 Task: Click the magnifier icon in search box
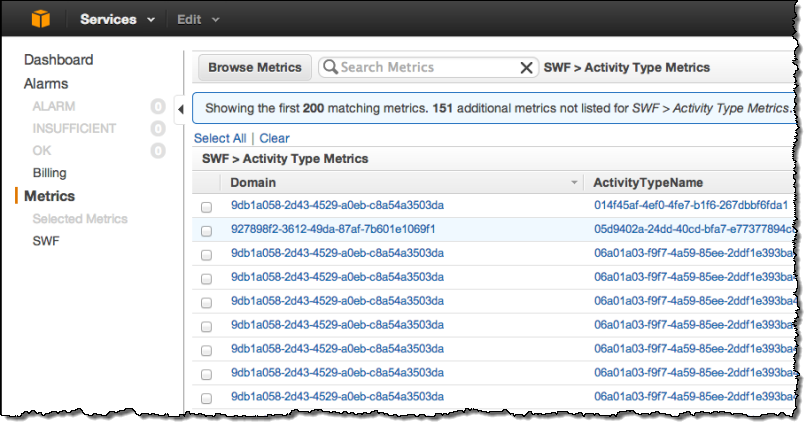coord(330,68)
